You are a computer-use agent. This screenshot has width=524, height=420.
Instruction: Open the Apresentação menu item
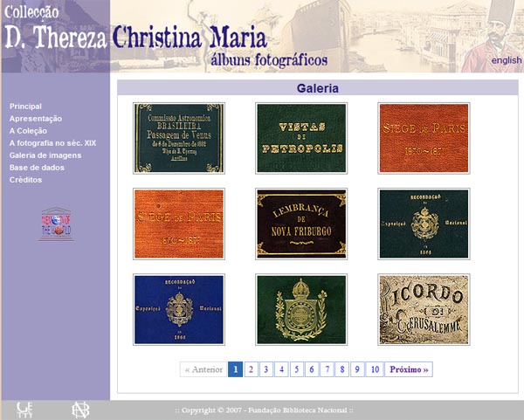(x=36, y=119)
